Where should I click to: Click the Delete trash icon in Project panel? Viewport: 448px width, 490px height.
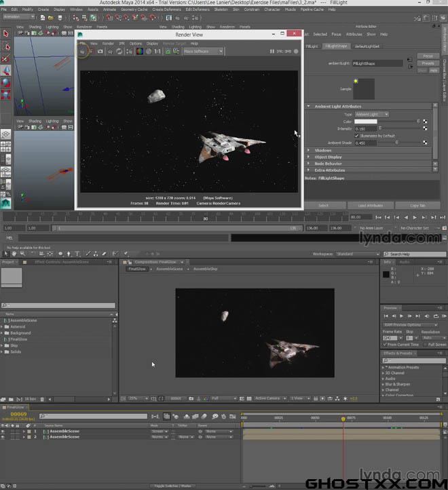click(42, 399)
